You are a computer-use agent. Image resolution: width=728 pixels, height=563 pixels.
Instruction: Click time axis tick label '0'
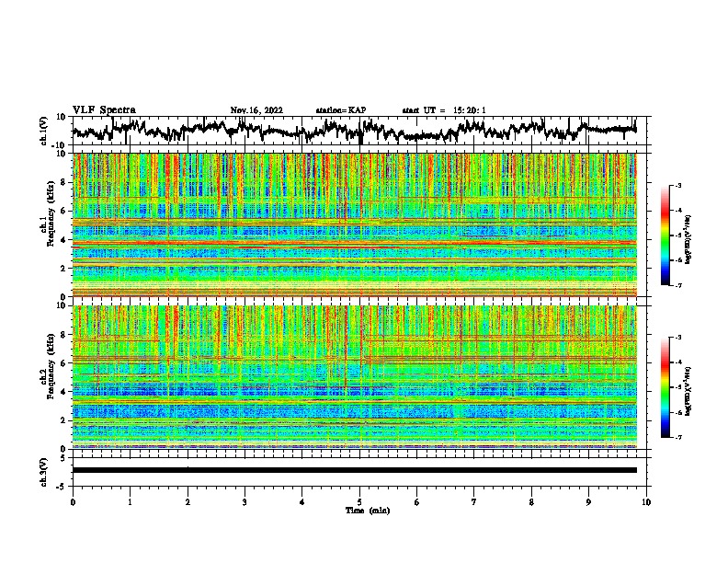pos(73,502)
